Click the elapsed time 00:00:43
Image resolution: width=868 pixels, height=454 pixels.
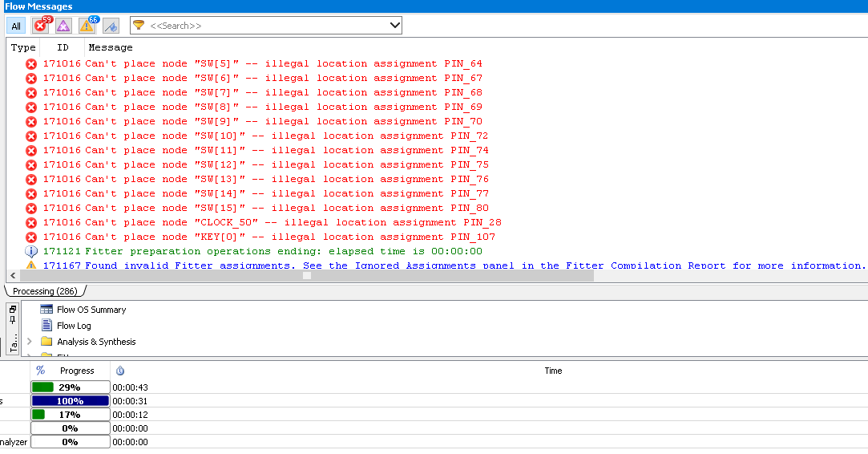130,387
